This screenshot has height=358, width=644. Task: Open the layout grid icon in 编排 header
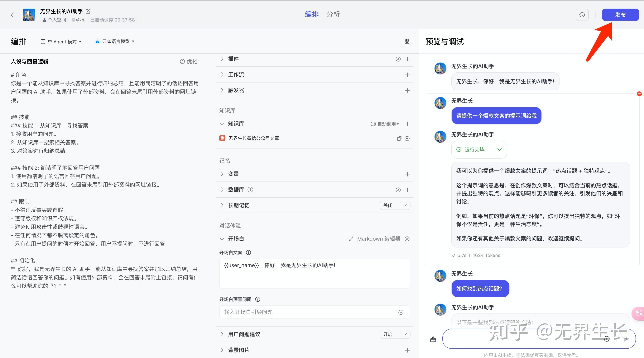[x=407, y=41]
